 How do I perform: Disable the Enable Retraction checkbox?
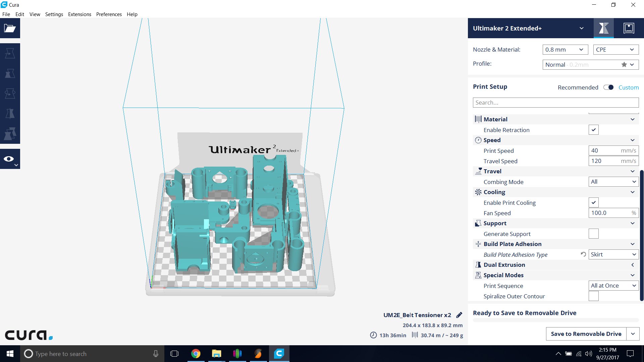click(x=593, y=130)
